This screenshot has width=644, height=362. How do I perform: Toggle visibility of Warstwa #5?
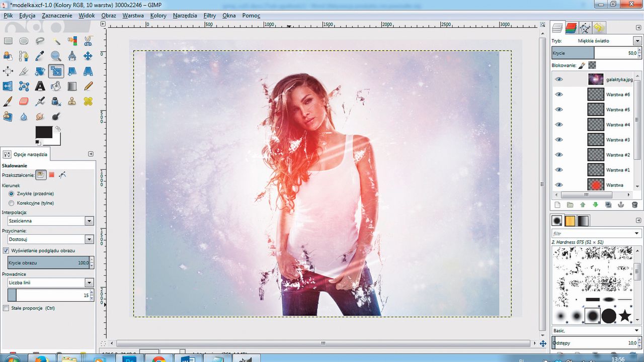[x=559, y=110]
